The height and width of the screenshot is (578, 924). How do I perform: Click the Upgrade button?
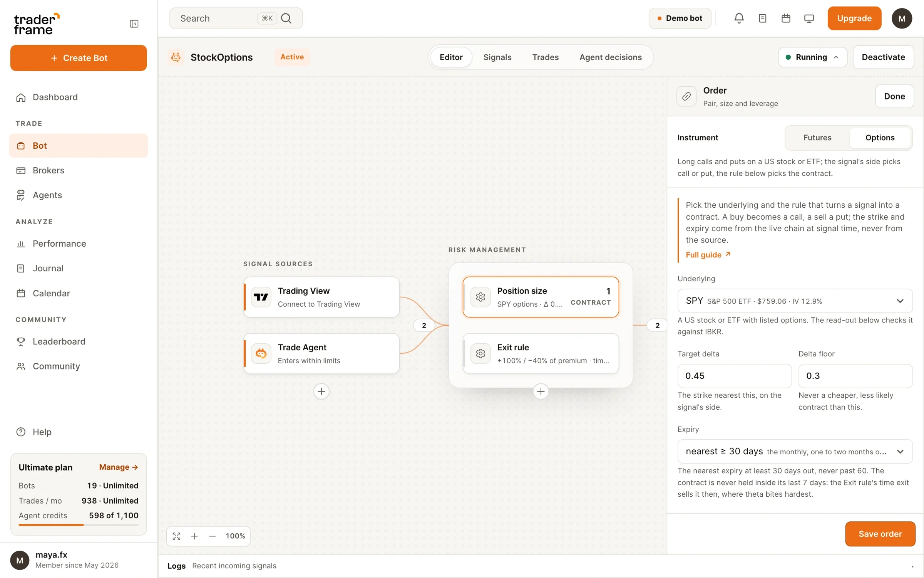(x=854, y=18)
